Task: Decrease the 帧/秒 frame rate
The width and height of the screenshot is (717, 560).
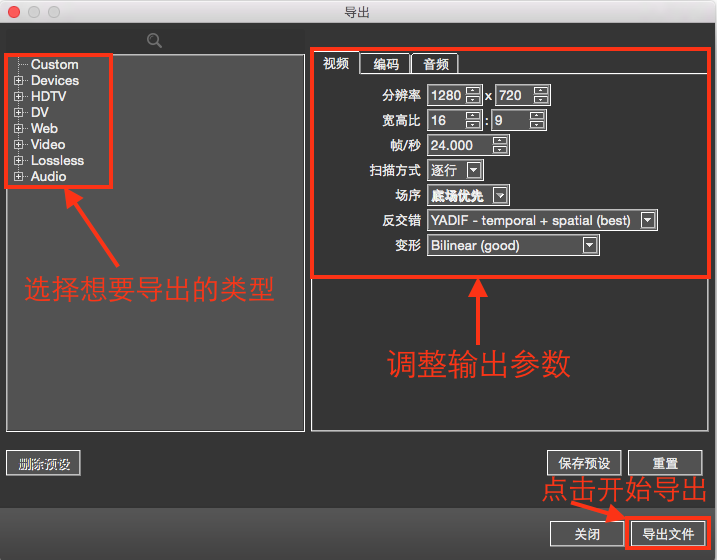Action: pyautogui.click(x=500, y=150)
